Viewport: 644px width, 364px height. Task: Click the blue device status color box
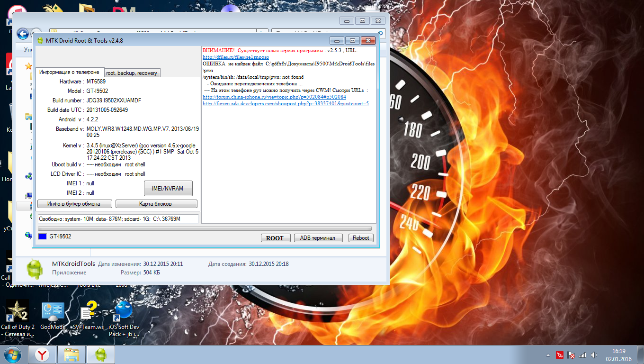tap(42, 237)
